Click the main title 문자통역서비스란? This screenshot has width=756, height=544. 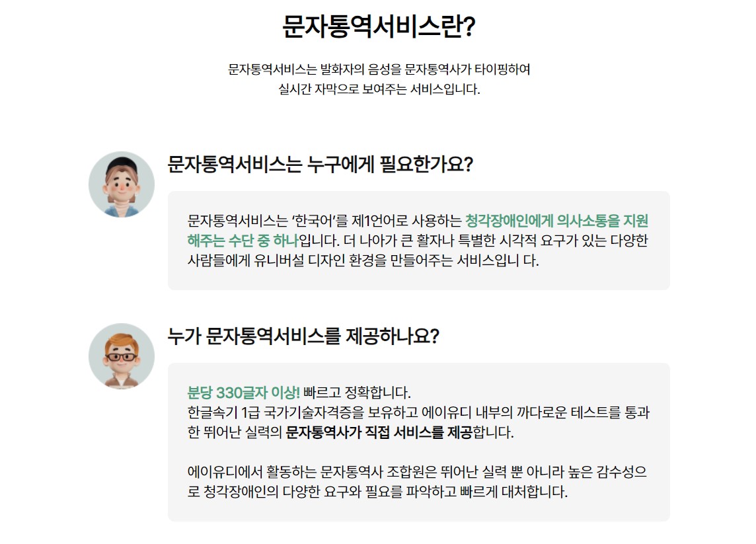(x=379, y=26)
